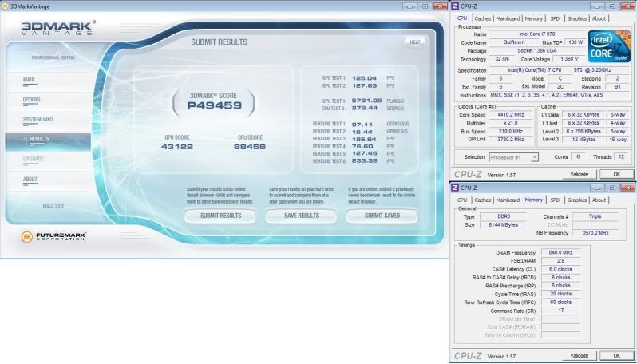Image resolution: width=637 pixels, height=364 pixels.
Task: Open SPD tab in bottom CPU-Z window
Action: coord(555,200)
